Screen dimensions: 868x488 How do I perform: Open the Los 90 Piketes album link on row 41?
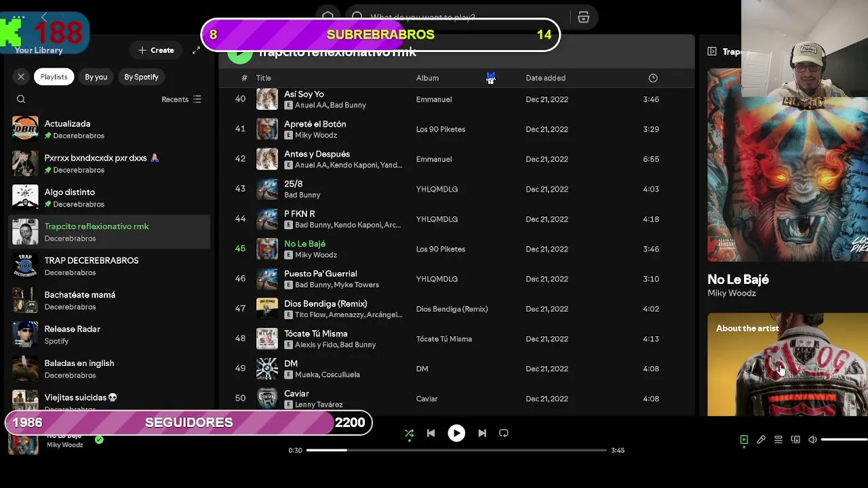click(x=440, y=129)
